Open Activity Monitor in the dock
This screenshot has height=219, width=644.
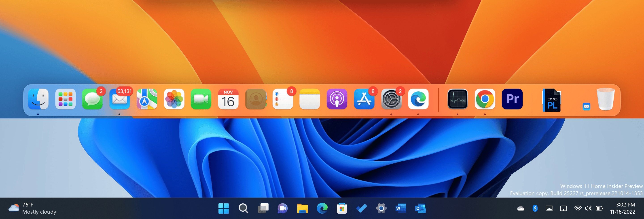(458, 99)
